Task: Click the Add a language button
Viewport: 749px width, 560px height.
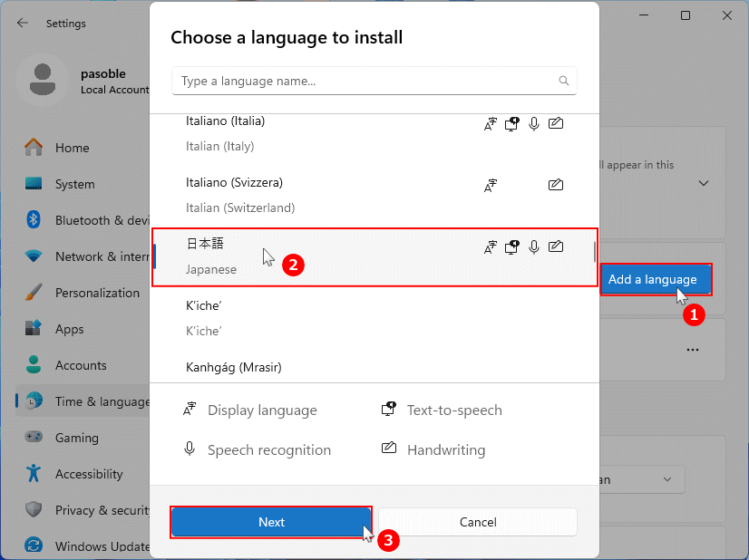Action: pos(656,280)
